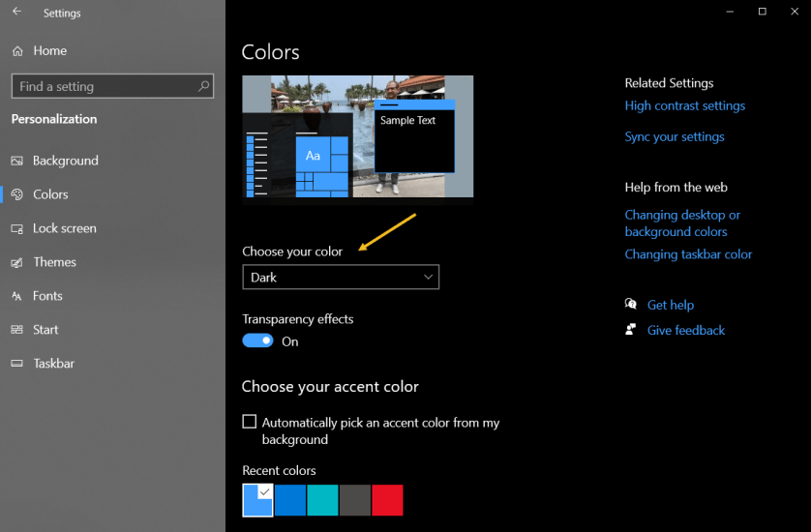This screenshot has height=532, width=811.
Task: Open High contrast settings link
Action: pos(684,105)
